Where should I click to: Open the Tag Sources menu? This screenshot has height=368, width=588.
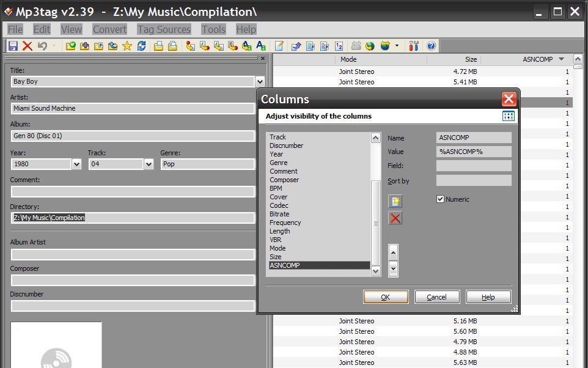164,29
